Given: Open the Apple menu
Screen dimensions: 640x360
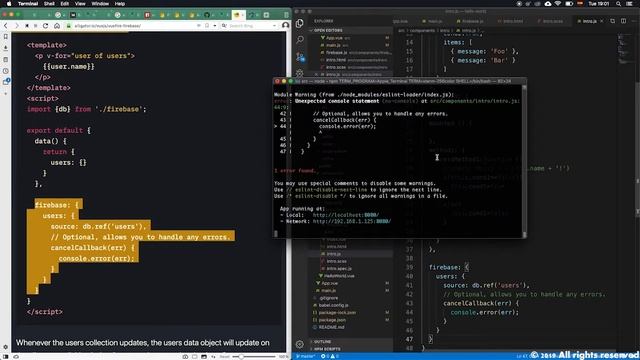Looking at the screenshot, I should tap(9, 4).
